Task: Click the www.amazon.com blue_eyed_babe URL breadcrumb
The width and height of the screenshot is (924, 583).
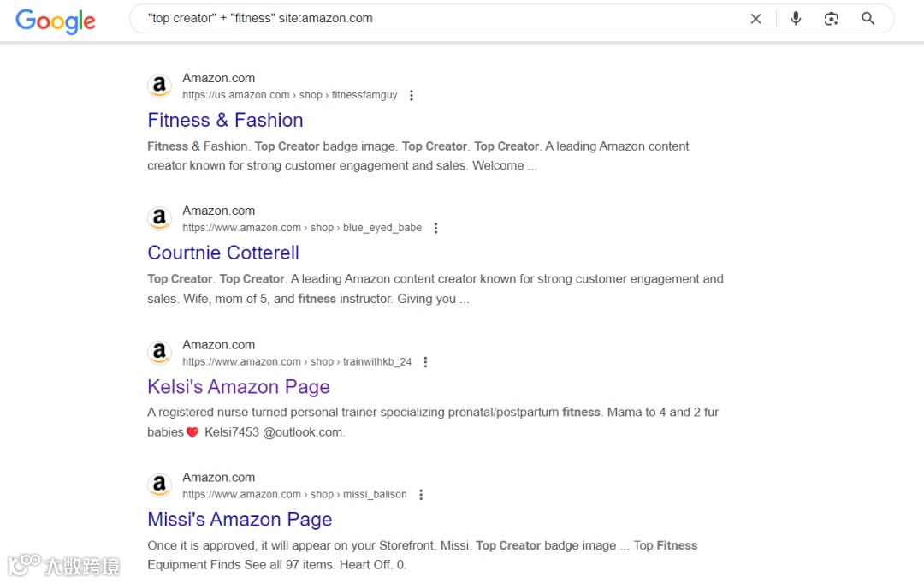Action: tap(301, 229)
